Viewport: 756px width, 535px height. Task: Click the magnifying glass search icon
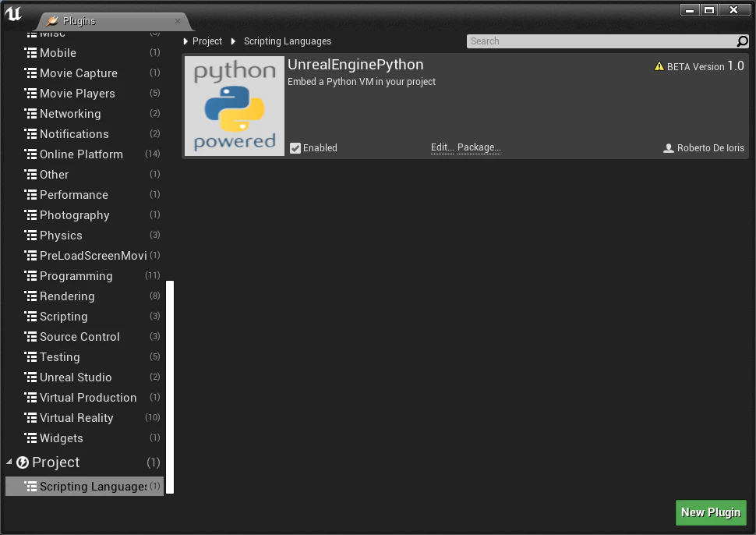tap(742, 41)
